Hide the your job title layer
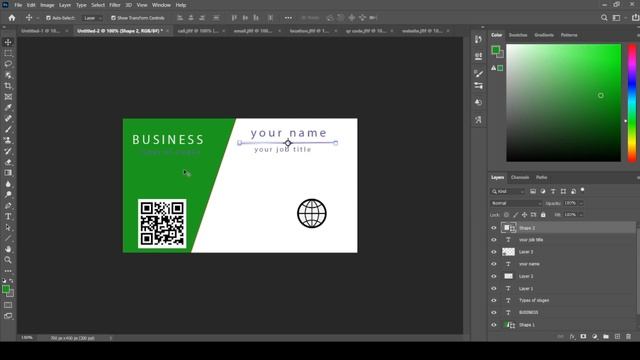 493,240
